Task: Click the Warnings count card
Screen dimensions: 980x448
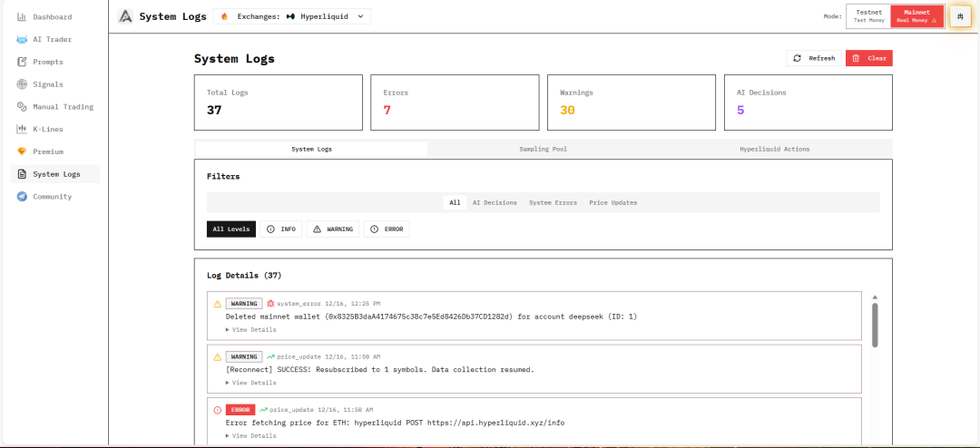Action: 632,102
